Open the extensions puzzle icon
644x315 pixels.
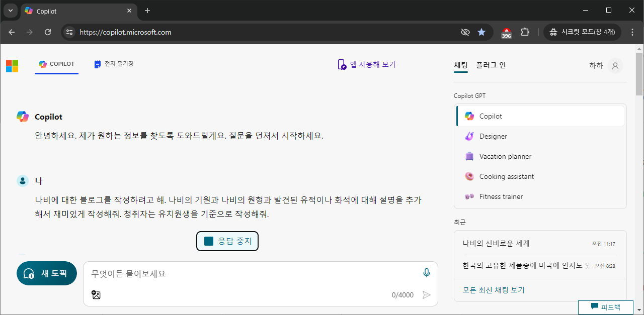[525, 32]
